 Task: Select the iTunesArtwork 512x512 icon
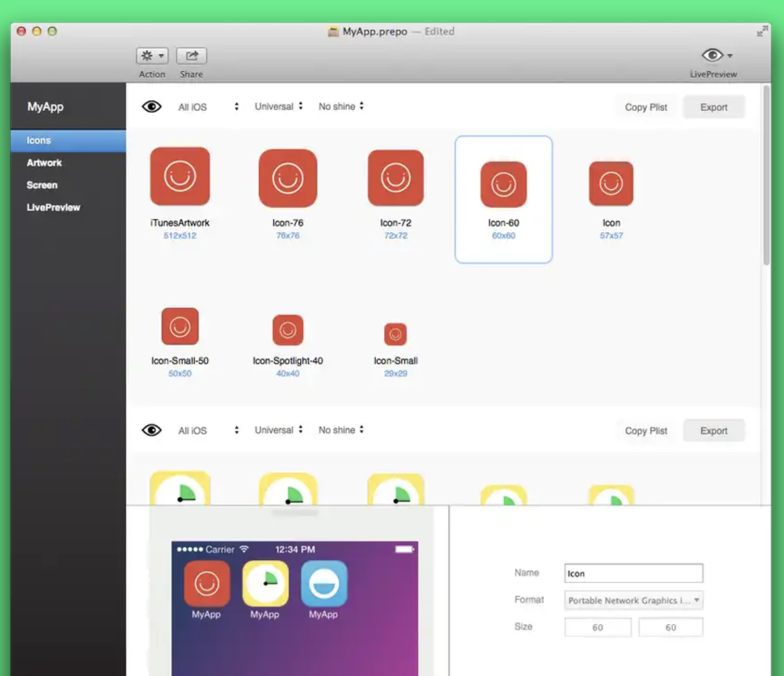point(180,177)
